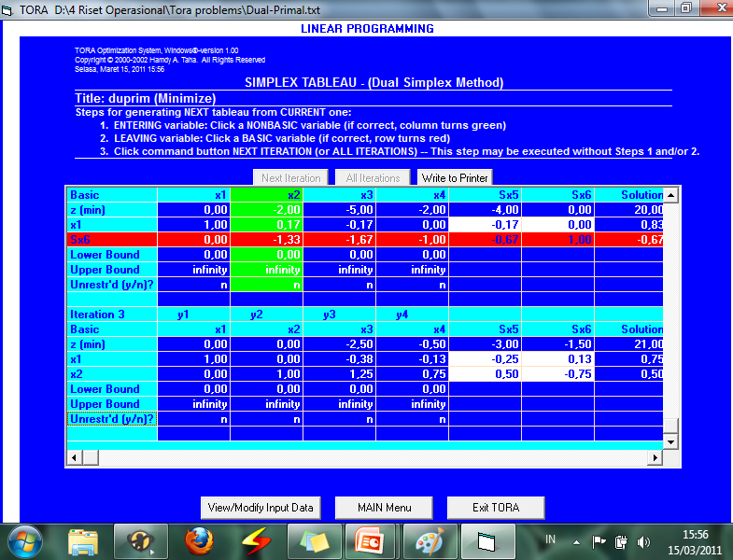Image resolution: width=733 pixels, height=560 pixels.
Task: Click the Write to Printer button
Action: coord(455,177)
